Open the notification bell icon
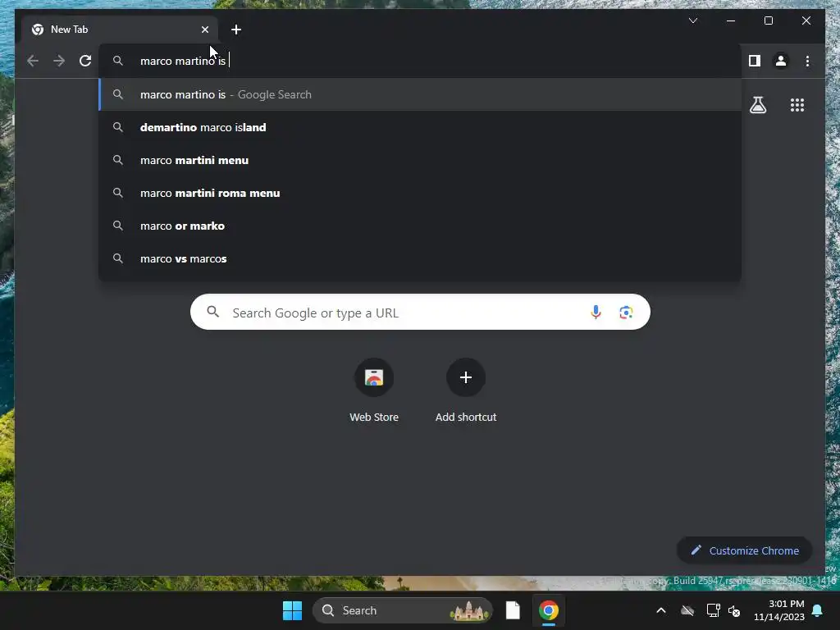 (818, 610)
